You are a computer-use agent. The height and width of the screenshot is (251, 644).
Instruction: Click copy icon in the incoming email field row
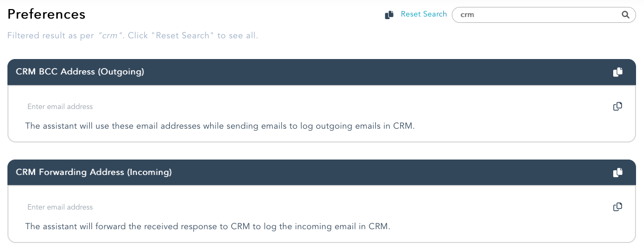point(617,207)
